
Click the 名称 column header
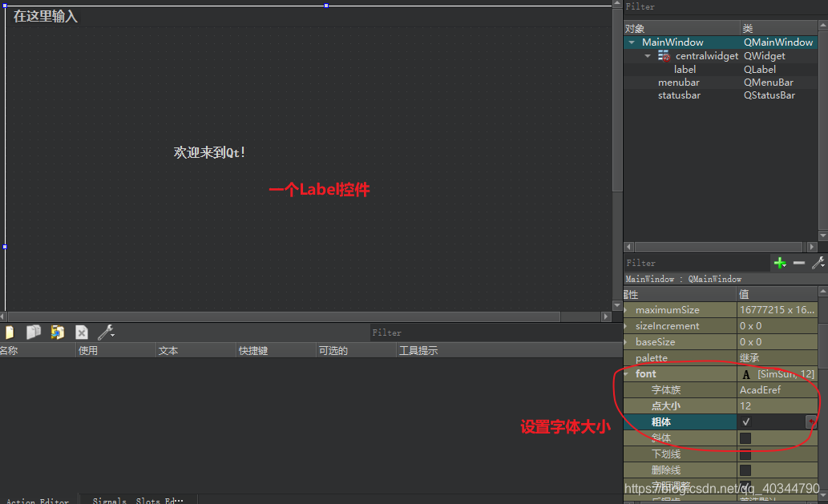click(37, 350)
